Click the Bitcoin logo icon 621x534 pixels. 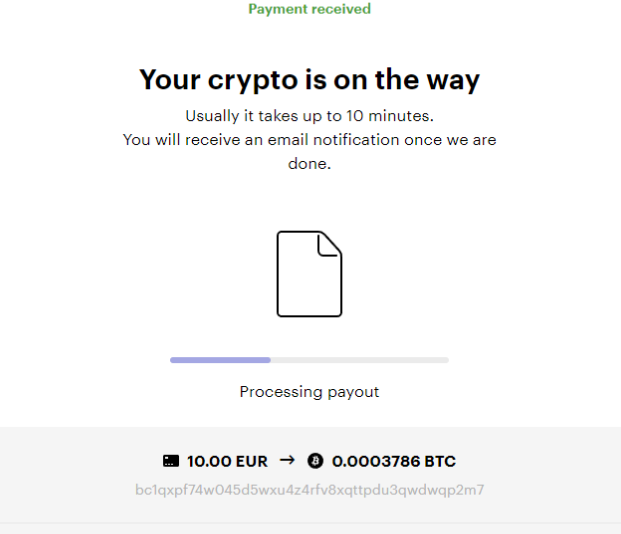pos(315,461)
